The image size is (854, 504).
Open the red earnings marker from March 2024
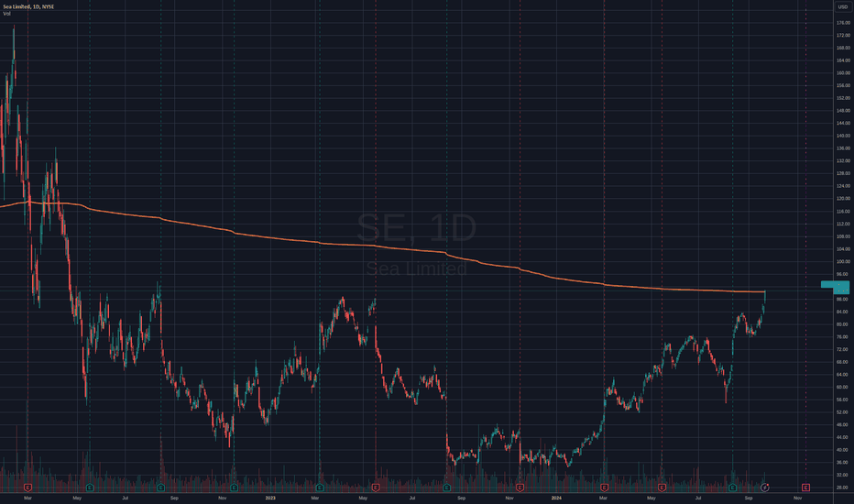click(604, 488)
